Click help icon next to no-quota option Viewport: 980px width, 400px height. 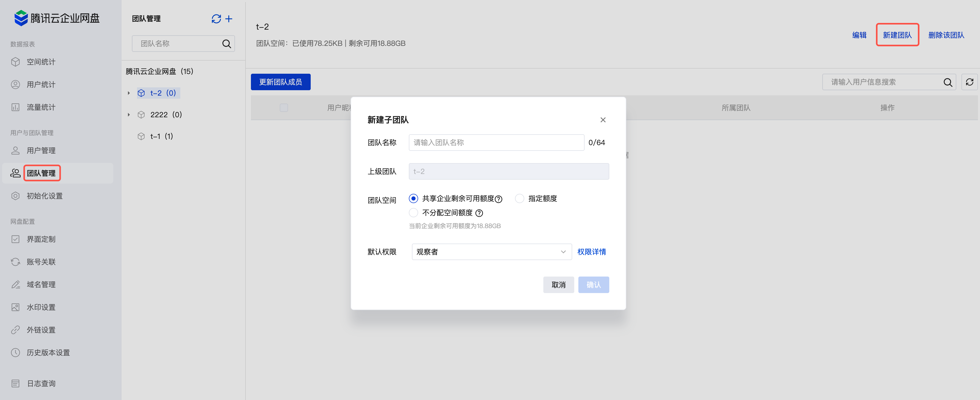point(479,213)
